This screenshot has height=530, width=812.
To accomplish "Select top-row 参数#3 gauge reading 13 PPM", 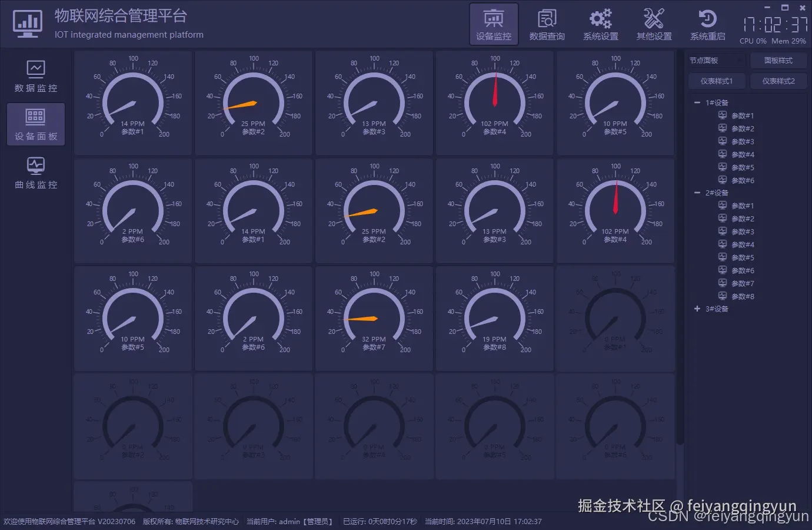I will pyautogui.click(x=374, y=103).
